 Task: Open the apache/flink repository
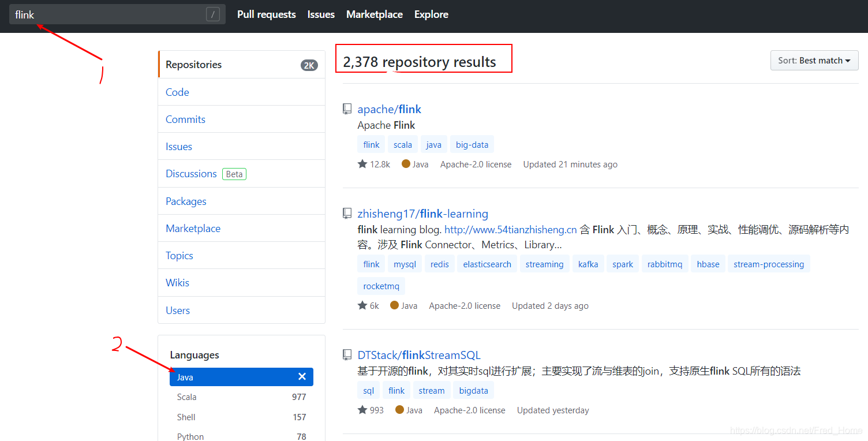click(389, 109)
